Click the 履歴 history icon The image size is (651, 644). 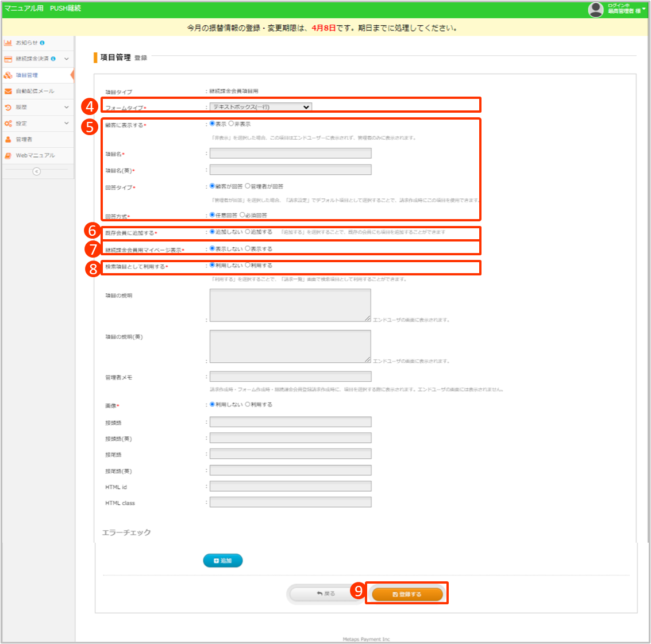click(x=8, y=107)
